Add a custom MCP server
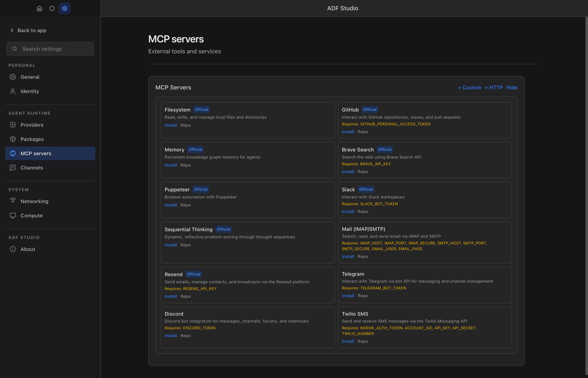 [x=470, y=87]
